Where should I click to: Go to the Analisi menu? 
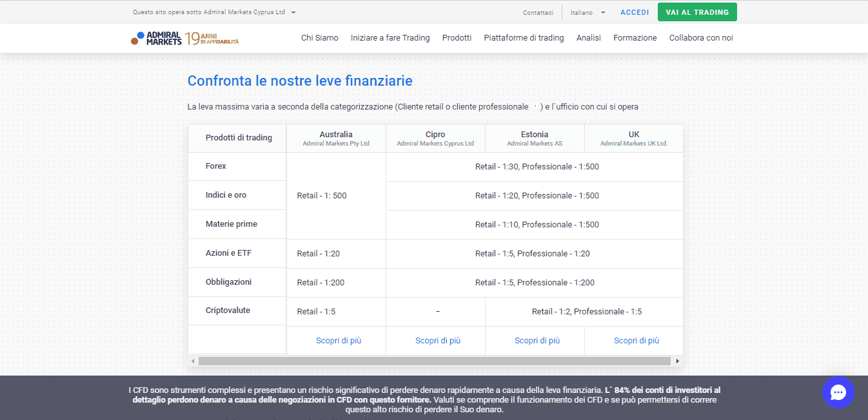pyautogui.click(x=588, y=38)
